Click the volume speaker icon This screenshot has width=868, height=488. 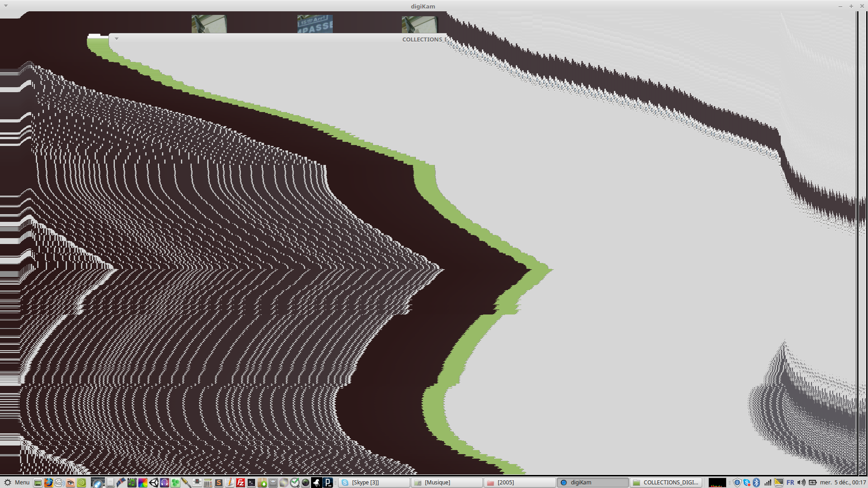tap(802, 483)
